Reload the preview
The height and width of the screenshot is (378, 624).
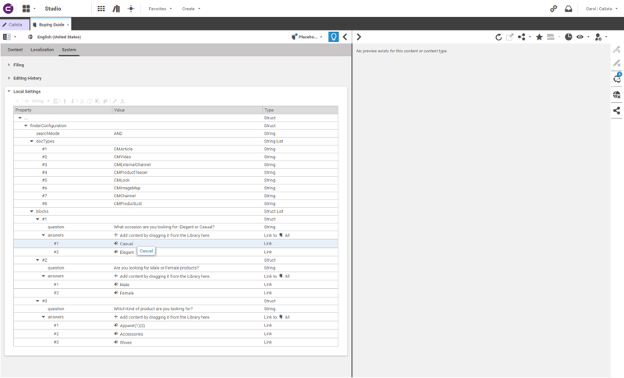pos(498,37)
